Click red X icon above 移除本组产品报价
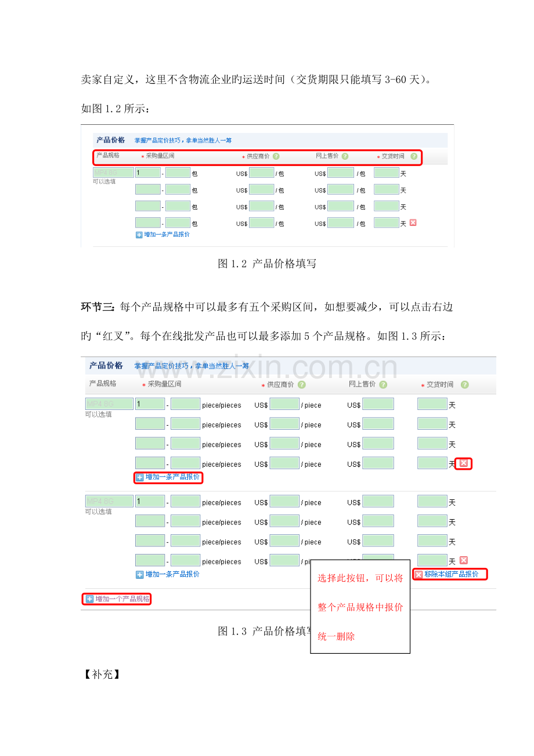Viewport: 534px width, 756px height. pyautogui.click(x=464, y=560)
